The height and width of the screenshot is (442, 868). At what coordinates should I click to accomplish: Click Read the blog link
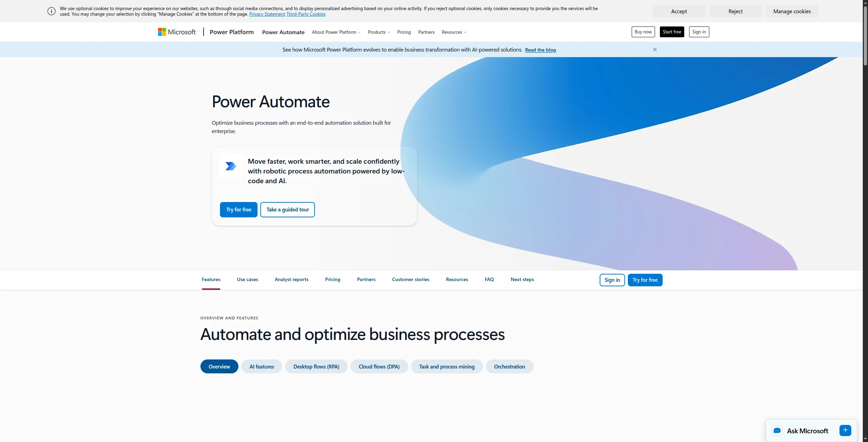coord(540,50)
